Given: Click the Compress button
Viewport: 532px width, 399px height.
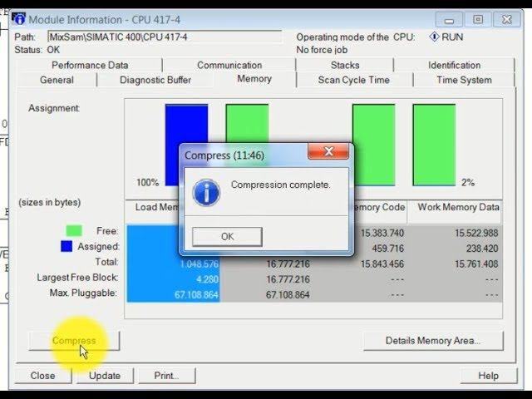Looking at the screenshot, I should pos(74,341).
